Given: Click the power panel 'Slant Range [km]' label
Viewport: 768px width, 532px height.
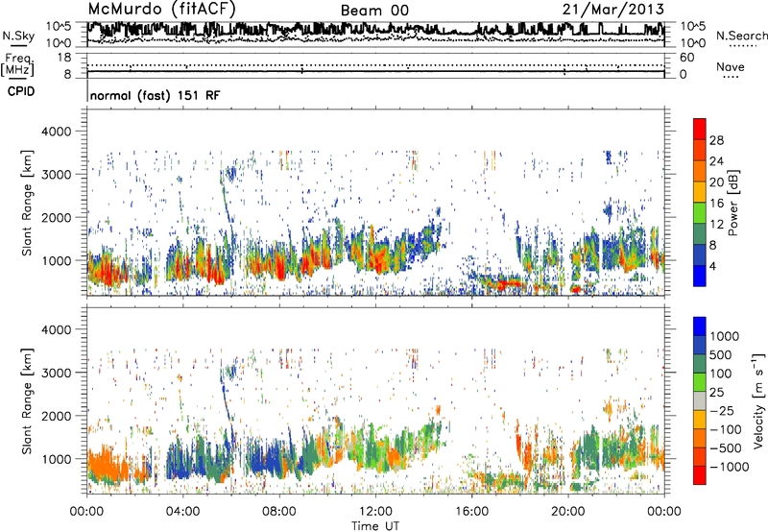Looking at the screenshot, I should [x=27, y=203].
